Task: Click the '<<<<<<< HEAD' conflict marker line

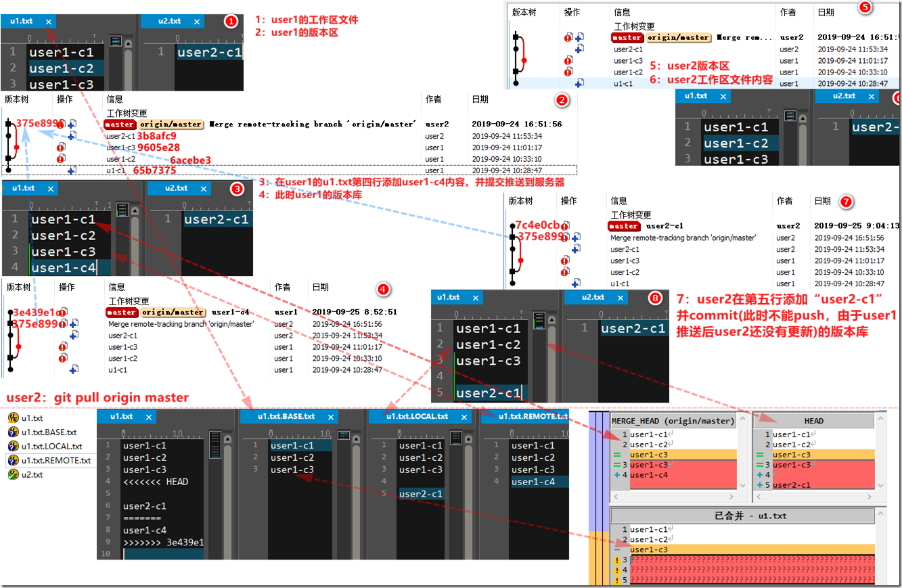Action: click(156, 482)
